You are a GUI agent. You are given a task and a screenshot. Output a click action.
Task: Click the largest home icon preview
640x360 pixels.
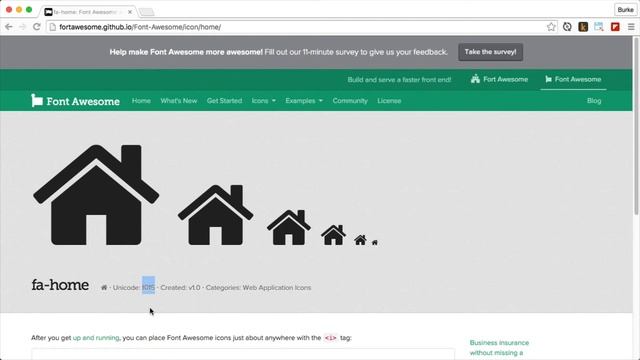click(x=96, y=195)
